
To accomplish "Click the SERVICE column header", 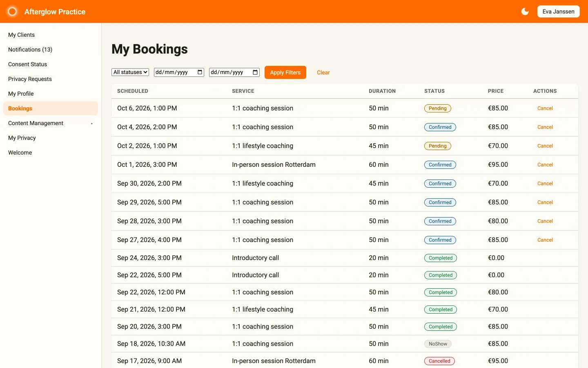I will point(243,91).
